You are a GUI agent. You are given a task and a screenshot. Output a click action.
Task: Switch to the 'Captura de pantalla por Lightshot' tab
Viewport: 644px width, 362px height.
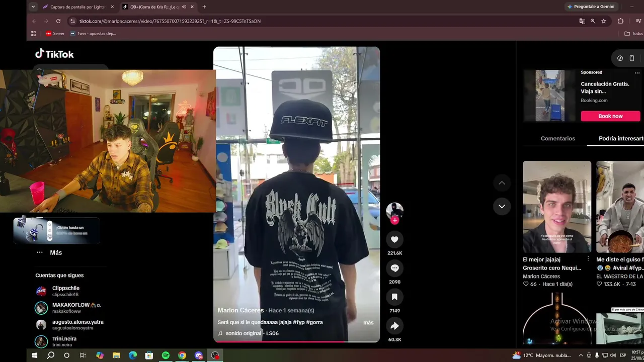point(78,7)
